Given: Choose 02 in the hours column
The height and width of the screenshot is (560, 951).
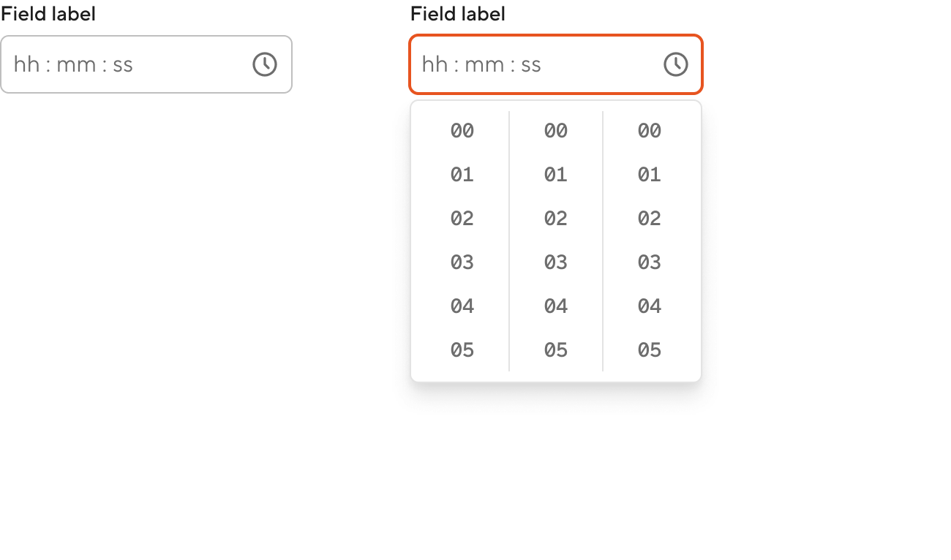Looking at the screenshot, I should pyautogui.click(x=462, y=219).
